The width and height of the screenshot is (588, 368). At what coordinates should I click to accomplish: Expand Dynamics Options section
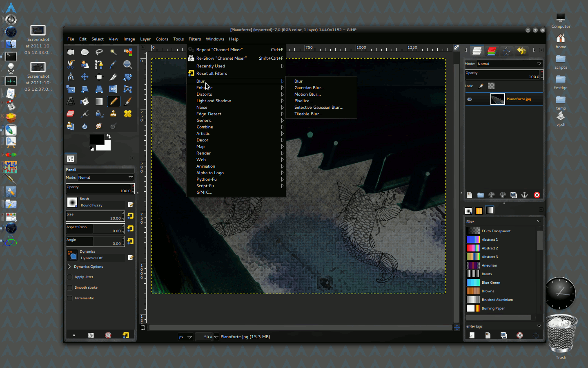69,267
